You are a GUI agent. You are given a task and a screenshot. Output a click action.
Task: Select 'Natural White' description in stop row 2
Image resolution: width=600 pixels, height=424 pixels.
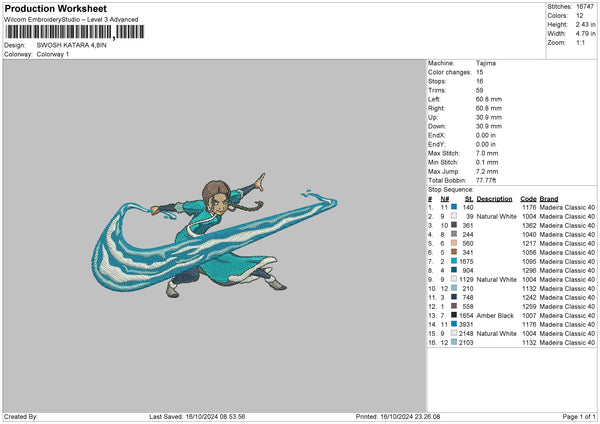pos(497,217)
